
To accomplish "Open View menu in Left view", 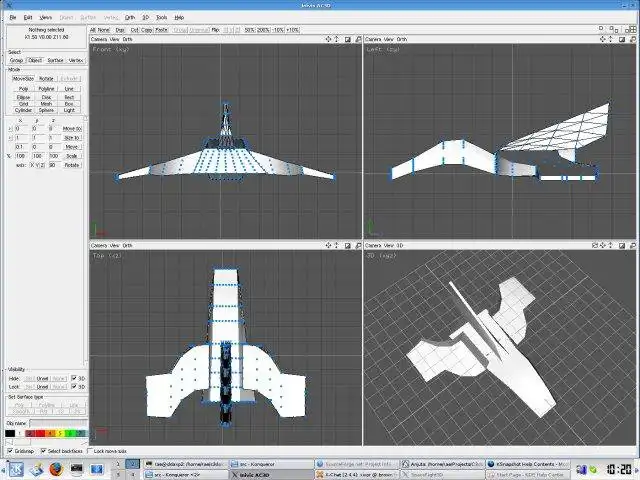I will pyautogui.click(x=389, y=39).
